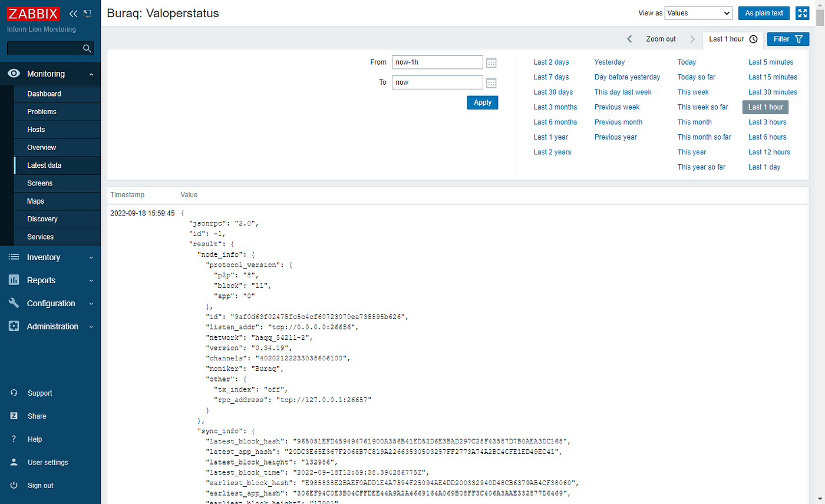The width and height of the screenshot is (825, 504).
Task: Click the As plain text button
Action: coord(764,13)
